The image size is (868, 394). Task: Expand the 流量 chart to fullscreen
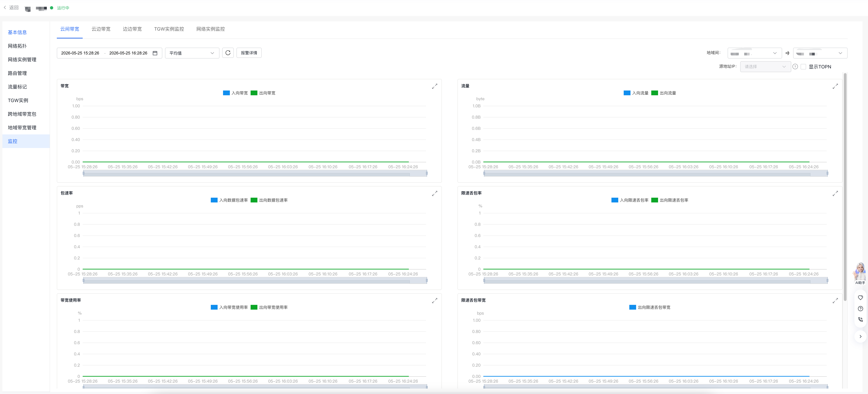(x=835, y=86)
